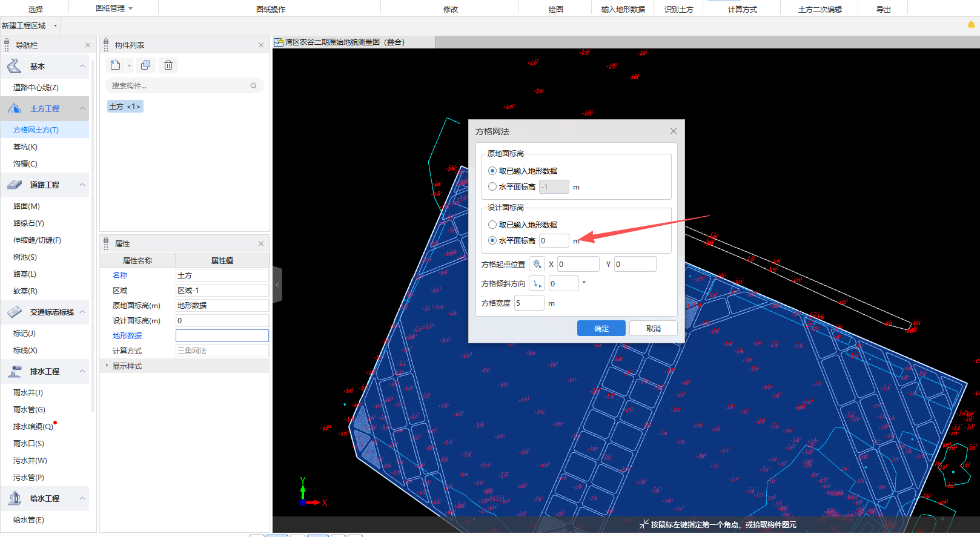
Task: Select 取已输入地形数据 under 原地面标高
Action: (x=492, y=171)
